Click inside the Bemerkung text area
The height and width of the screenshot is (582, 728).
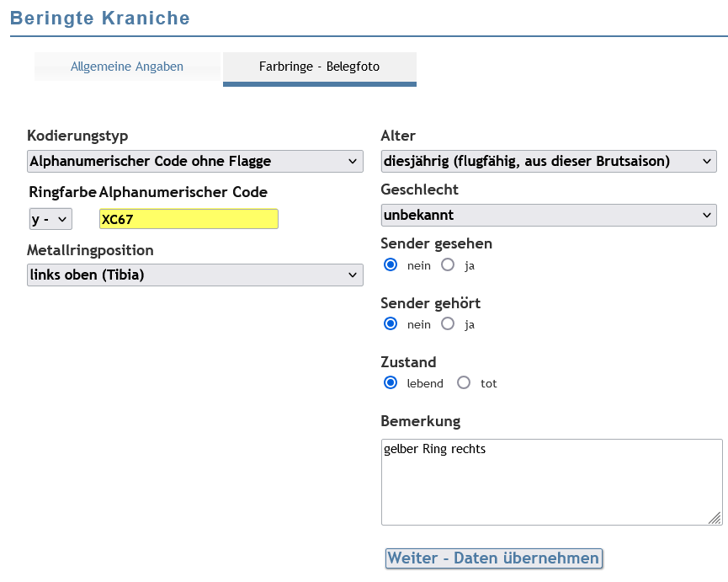[551, 482]
